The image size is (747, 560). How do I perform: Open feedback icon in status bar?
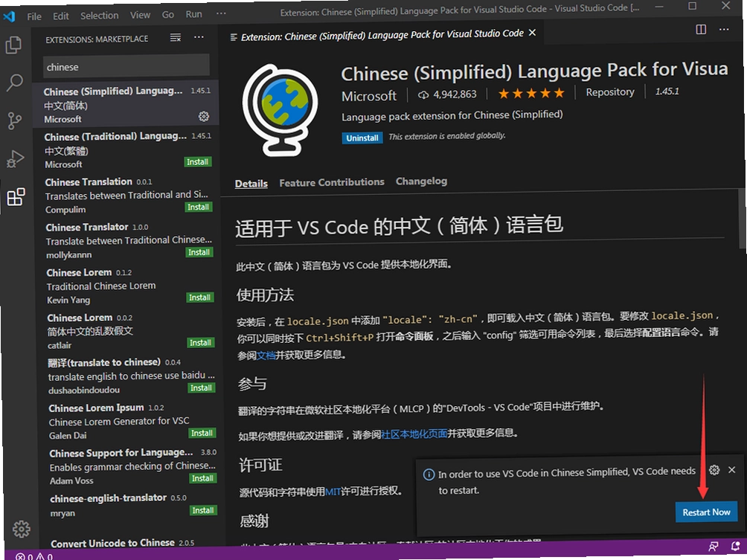pyautogui.click(x=714, y=546)
